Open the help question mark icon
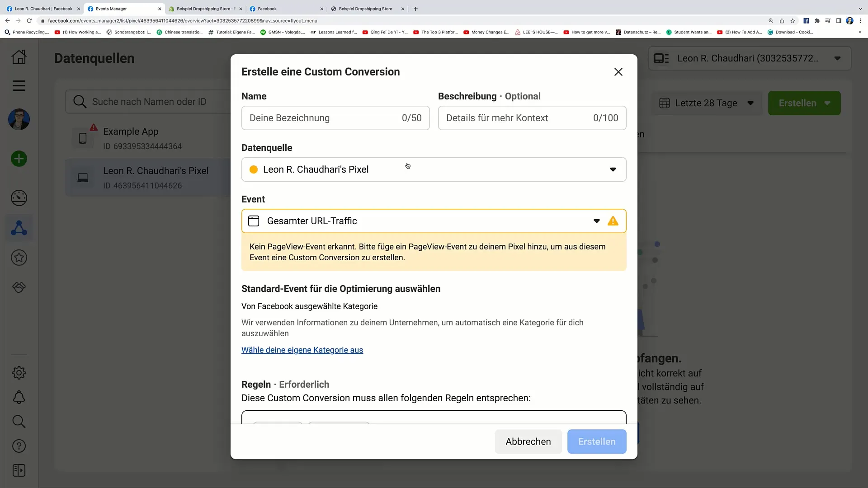This screenshot has width=868, height=488. click(19, 446)
